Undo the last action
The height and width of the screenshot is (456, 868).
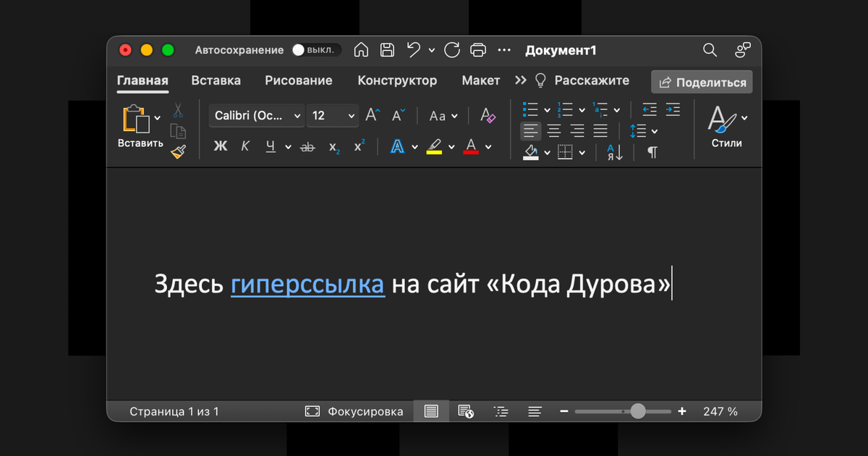(x=414, y=50)
